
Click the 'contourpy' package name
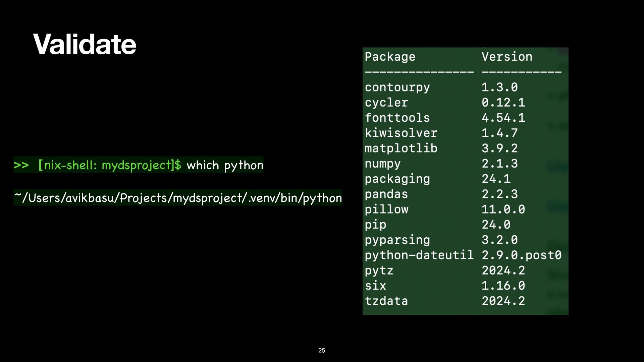(397, 87)
